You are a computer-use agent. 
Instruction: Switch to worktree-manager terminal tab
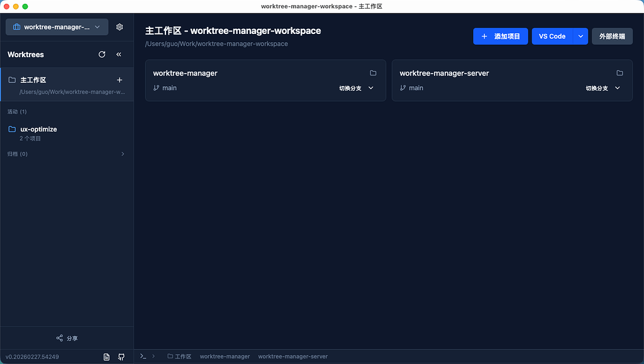click(225, 356)
